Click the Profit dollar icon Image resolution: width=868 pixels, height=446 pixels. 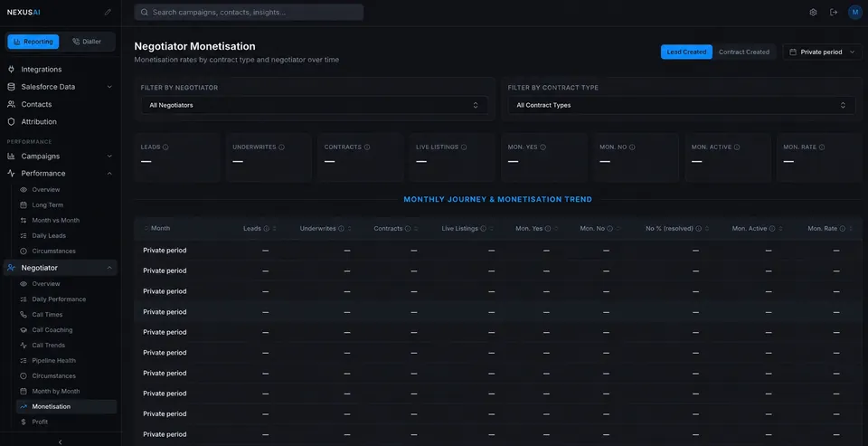coord(24,422)
